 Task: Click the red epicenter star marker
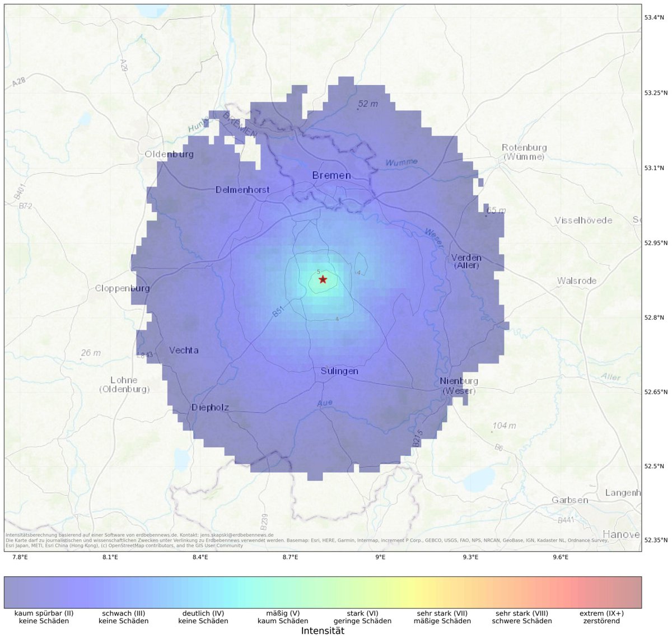323,279
